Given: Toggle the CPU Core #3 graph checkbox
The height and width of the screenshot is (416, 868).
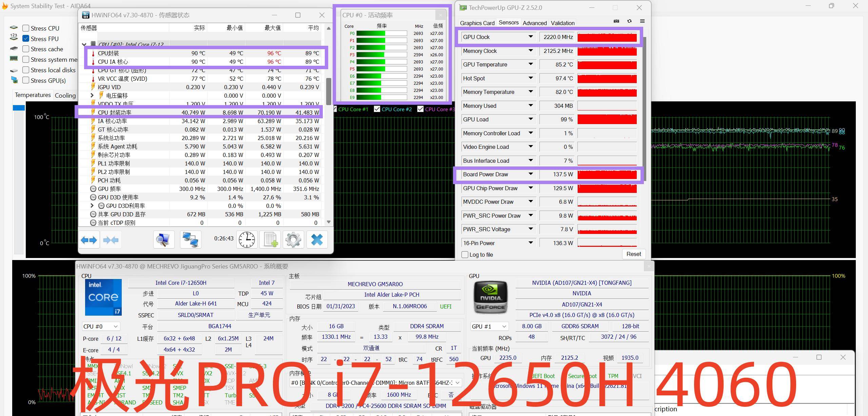Looking at the screenshot, I should (x=420, y=109).
